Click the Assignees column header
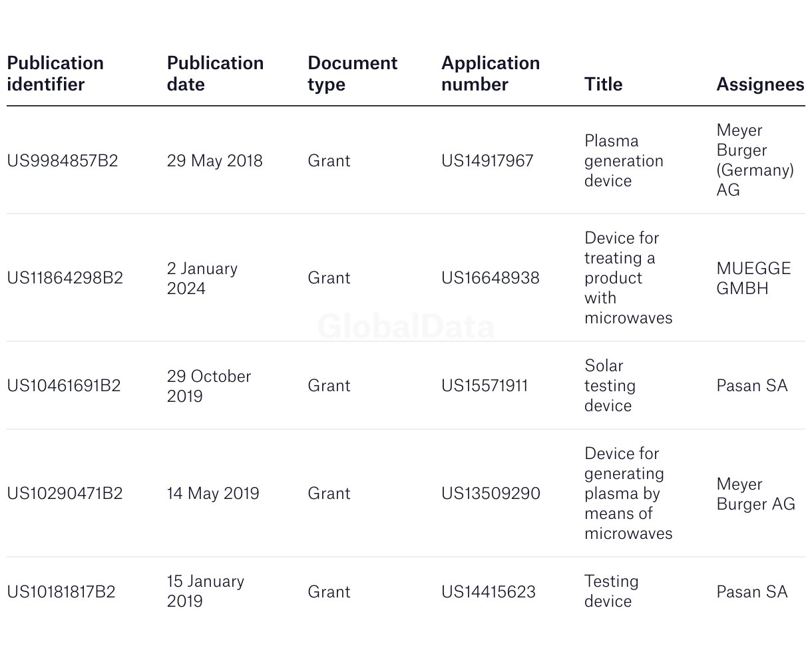 point(760,84)
